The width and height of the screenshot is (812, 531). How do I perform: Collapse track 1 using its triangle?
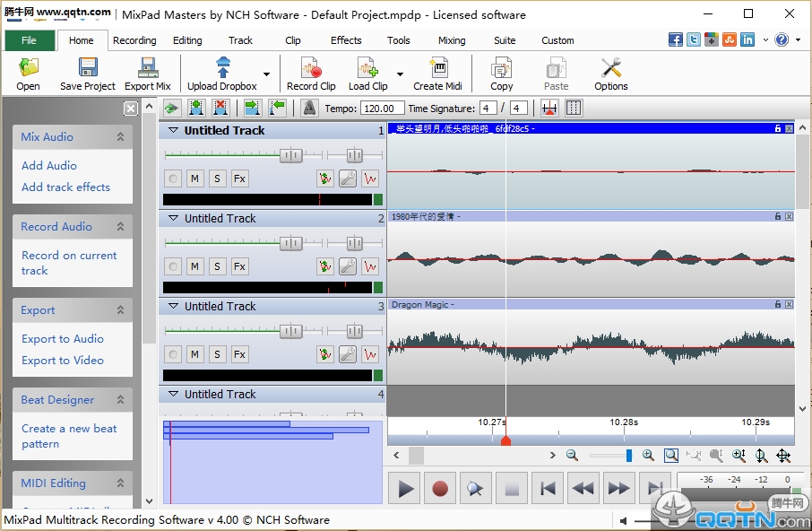[x=172, y=131]
